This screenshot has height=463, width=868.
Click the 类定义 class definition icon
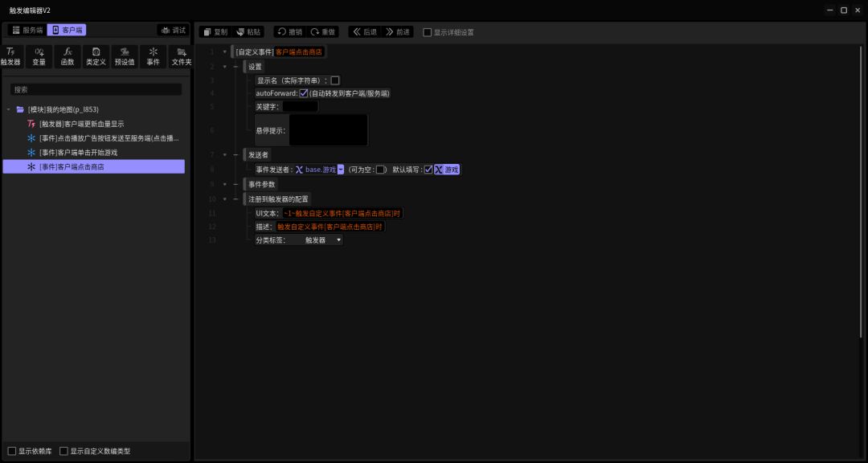(96, 56)
